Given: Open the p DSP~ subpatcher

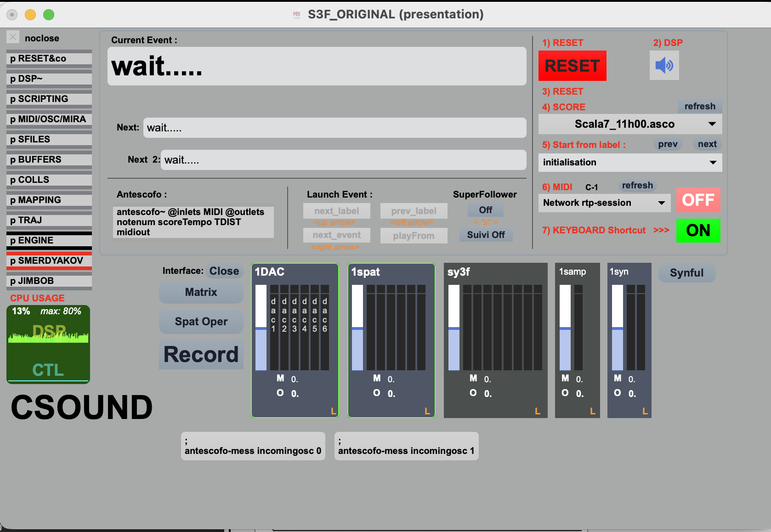Looking at the screenshot, I should [x=49, y=79].
